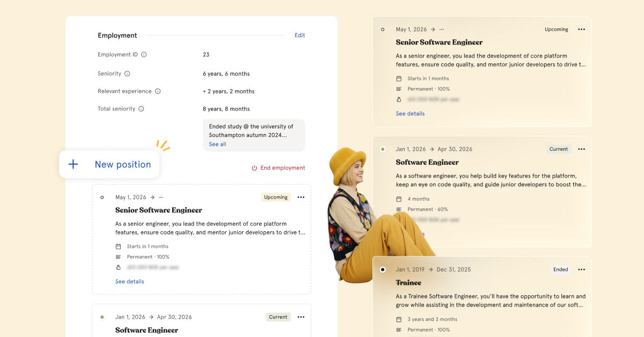644x337 pixels.
Task: Open options menu on right panel Current Software Engineer card
Action: pos(581,149)
